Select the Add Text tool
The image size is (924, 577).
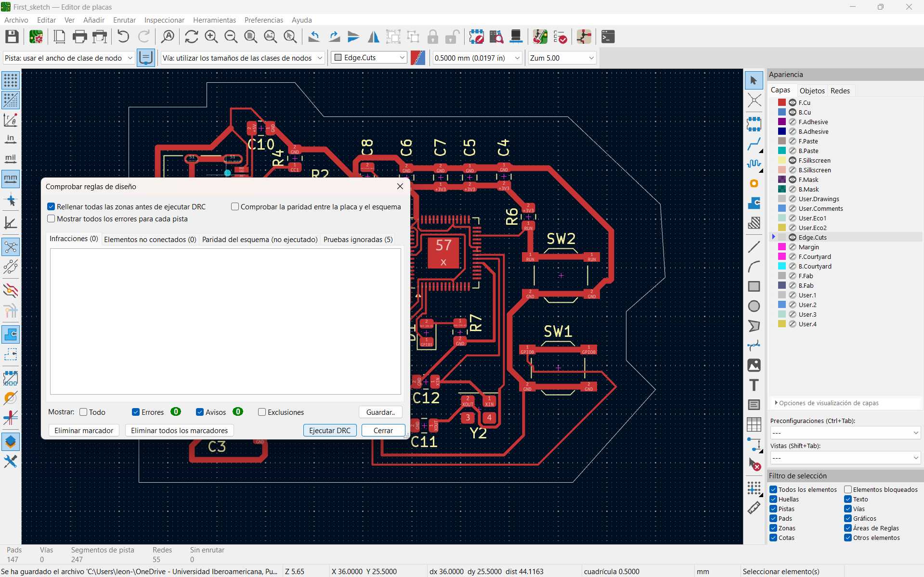754,385
